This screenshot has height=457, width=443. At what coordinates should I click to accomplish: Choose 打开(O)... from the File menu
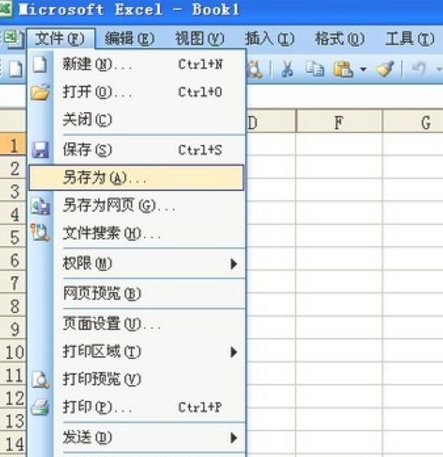(x=137, y=92)
